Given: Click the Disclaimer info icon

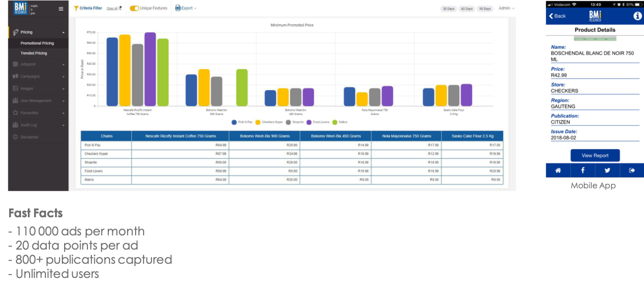Looking at the screenshot, I should pyautogui.click(x=15, y=137).
